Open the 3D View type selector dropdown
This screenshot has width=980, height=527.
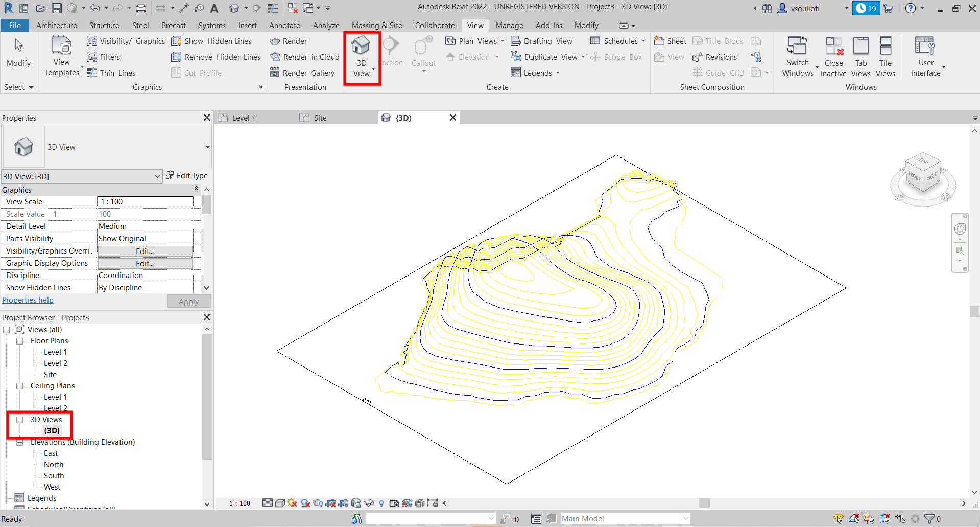pos(207,147)
